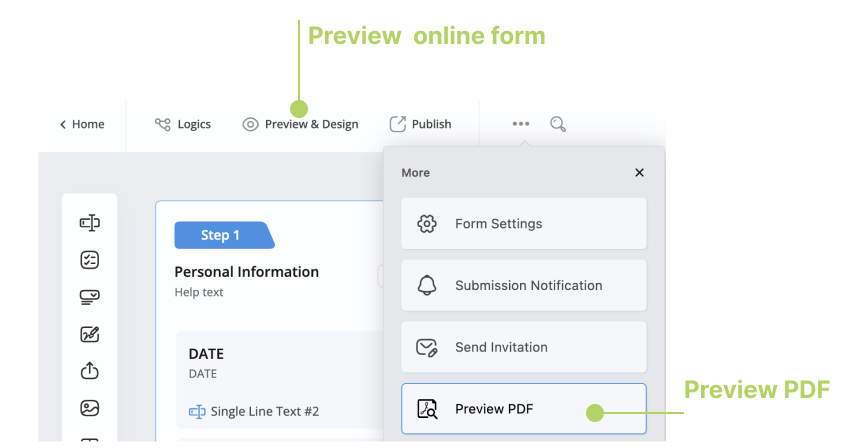850x448 pixels.
Task: Close the More panel
Action: pyautogui.click(x=639, y=173)
